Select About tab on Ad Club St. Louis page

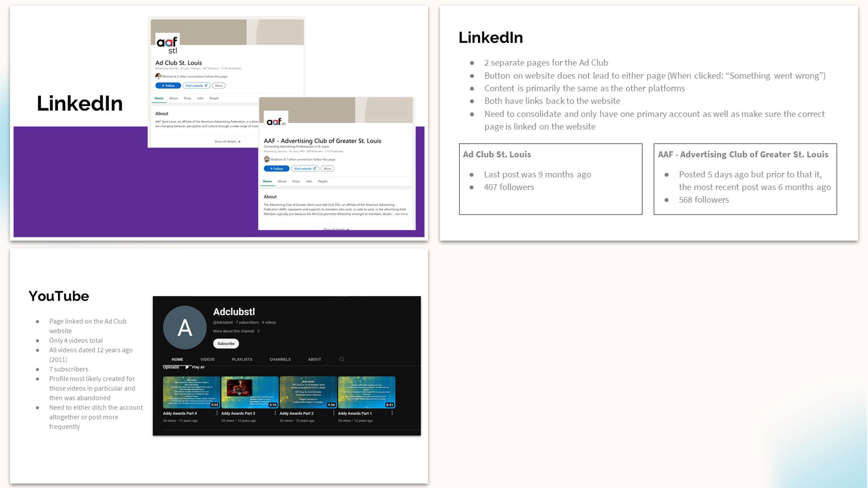[x=174, y=98]
